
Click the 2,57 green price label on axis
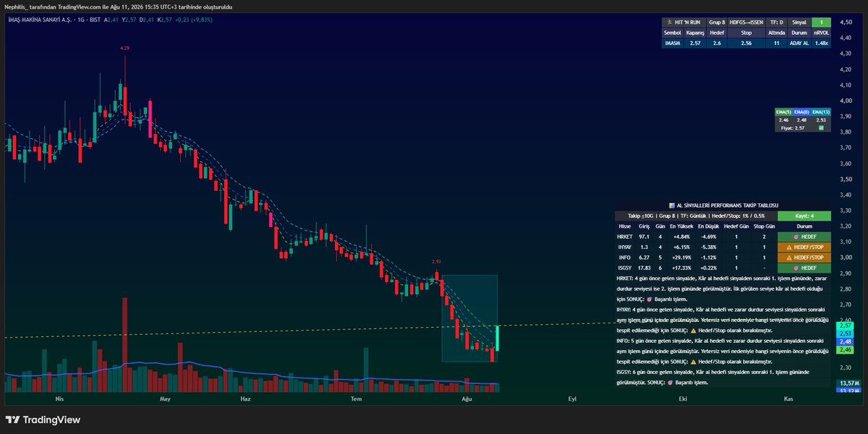click(x=846, y=325)
